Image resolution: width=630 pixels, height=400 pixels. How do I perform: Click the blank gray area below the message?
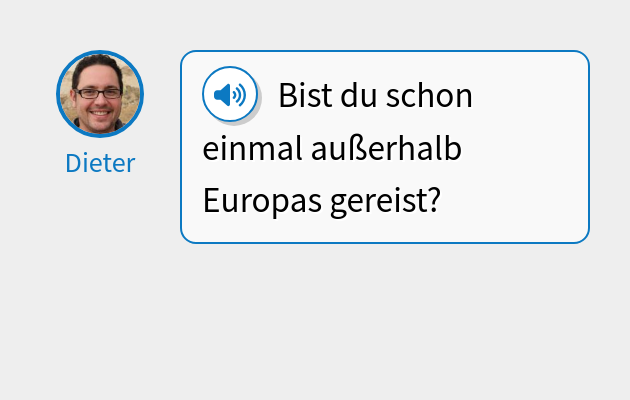pyautogui.click(x=315, y=320)
